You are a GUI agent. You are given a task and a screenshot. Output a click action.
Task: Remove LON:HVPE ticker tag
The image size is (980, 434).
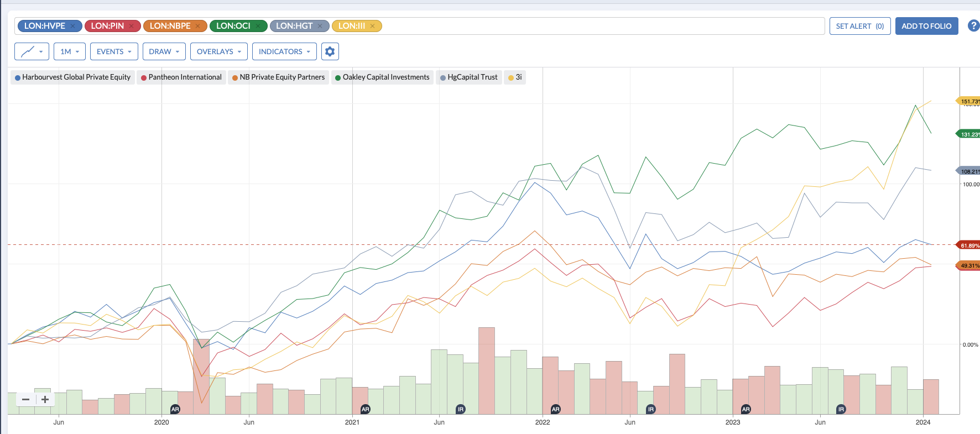(x=72, y=26)
